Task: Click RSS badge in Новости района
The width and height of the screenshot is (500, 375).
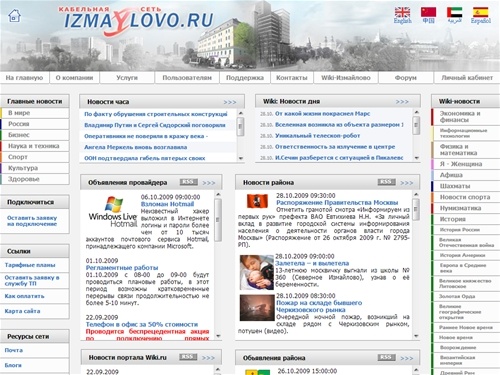Action: 387,182
